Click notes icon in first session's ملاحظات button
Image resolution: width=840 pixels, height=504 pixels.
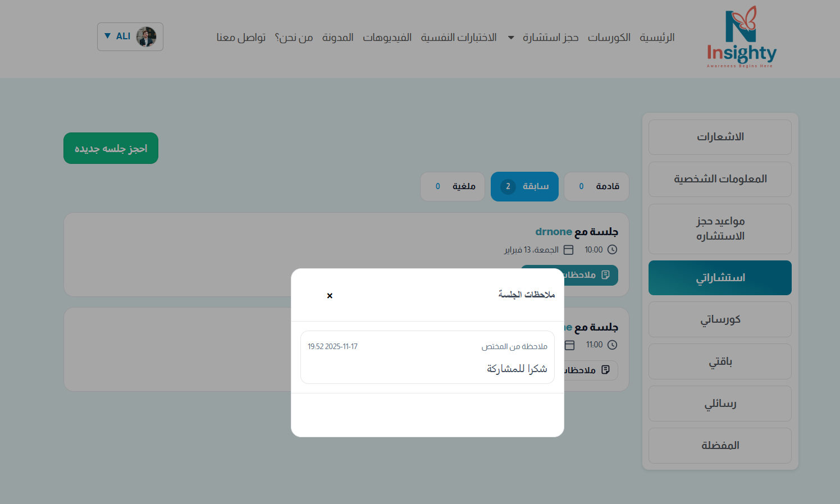[605, 275]
